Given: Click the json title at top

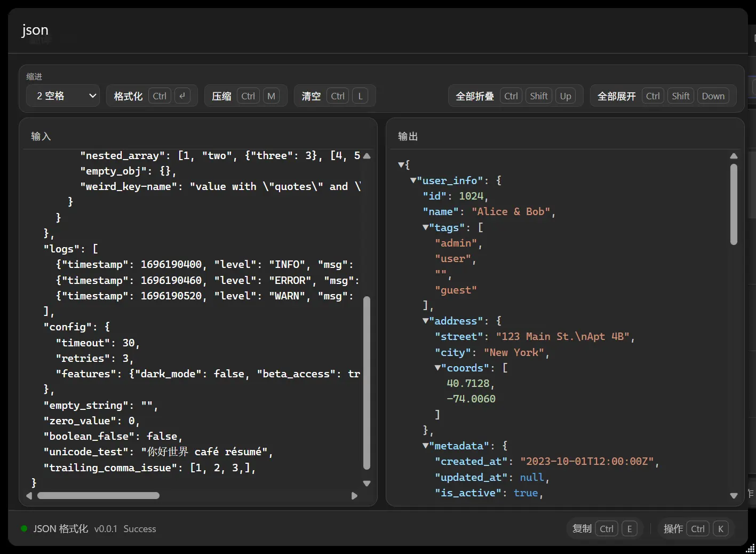Looking at the screenshot, I should pyautogui.click(x=35, y=30).
